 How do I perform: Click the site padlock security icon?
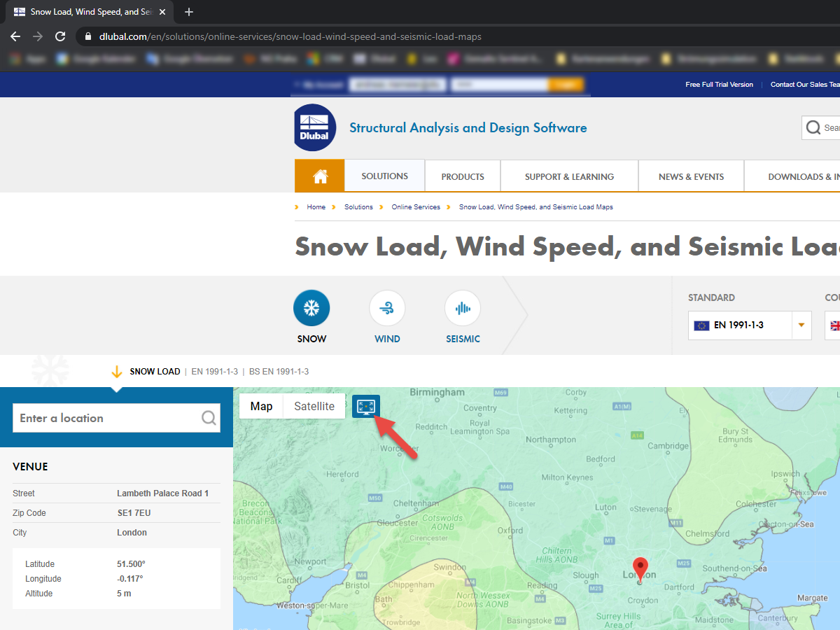pos(87,36)
